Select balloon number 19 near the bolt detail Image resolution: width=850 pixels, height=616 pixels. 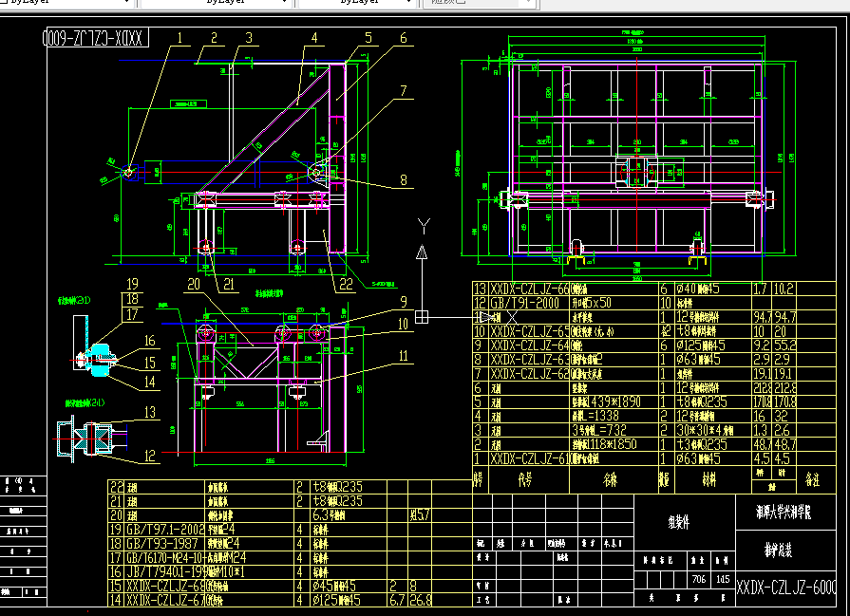point(132,284)
